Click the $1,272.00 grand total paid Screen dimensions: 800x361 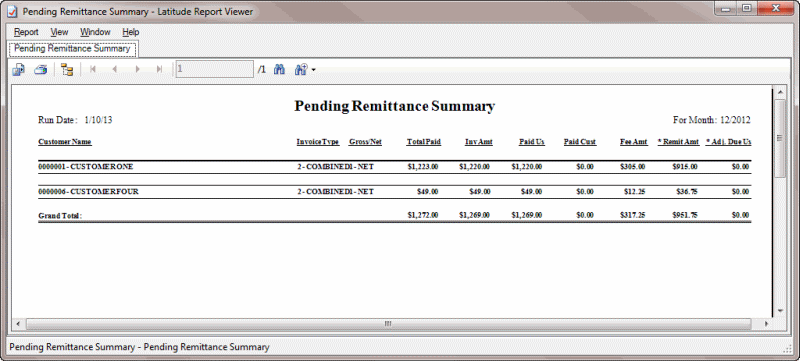click(x=423, y=215)
